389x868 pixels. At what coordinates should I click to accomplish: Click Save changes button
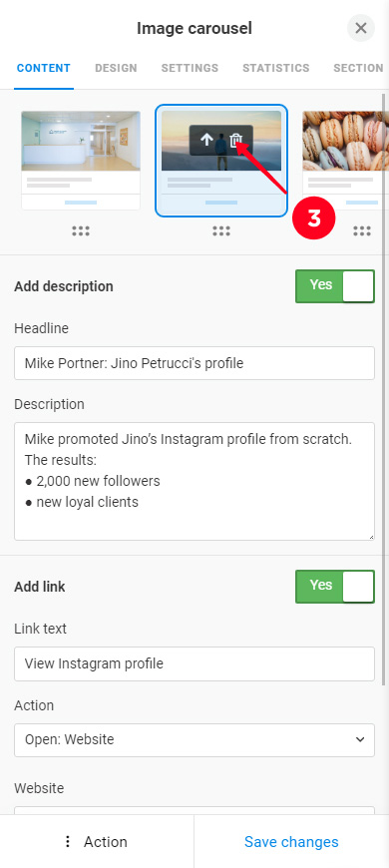(291, 841)
